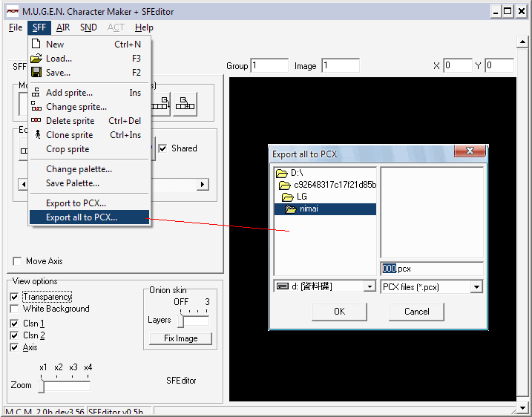
Task: Select Crop sprite menu entry
Action: pyautogui.click(x=89, y=149)
